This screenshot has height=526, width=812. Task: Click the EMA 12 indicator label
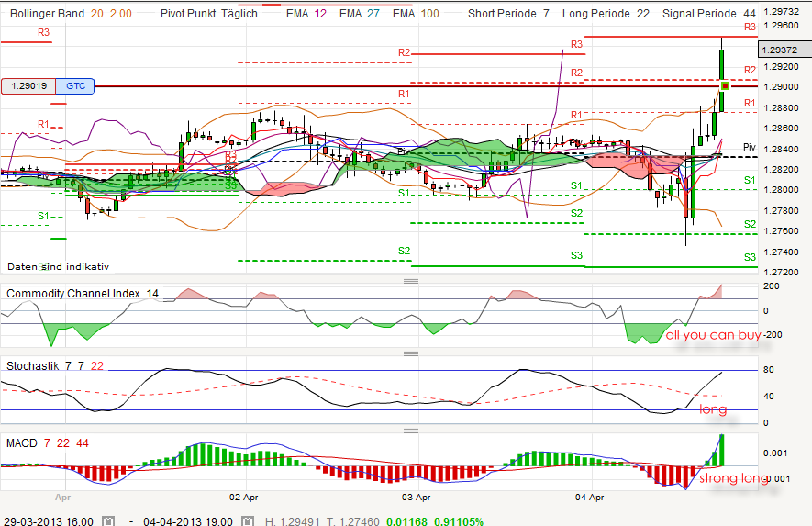click(306, 14)
